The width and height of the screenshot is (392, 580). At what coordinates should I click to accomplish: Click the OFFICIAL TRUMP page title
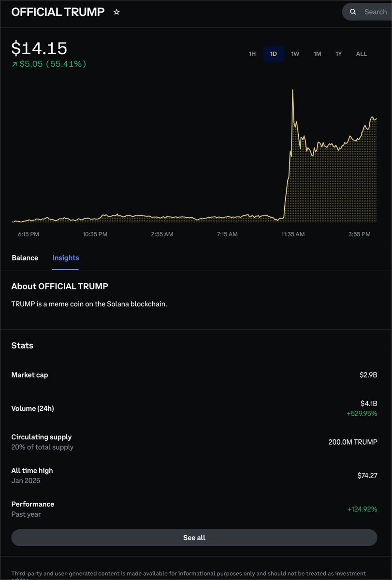pyautogui.click(x=58, y=12)
